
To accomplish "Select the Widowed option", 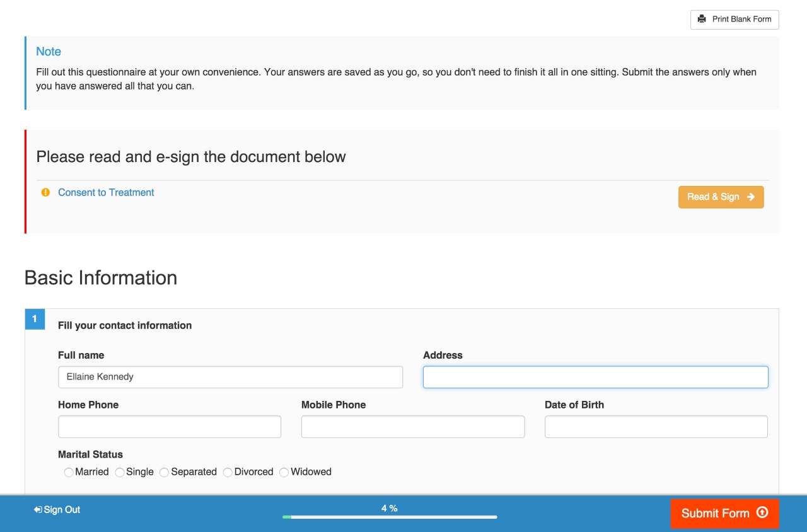I will coord(284,472).
